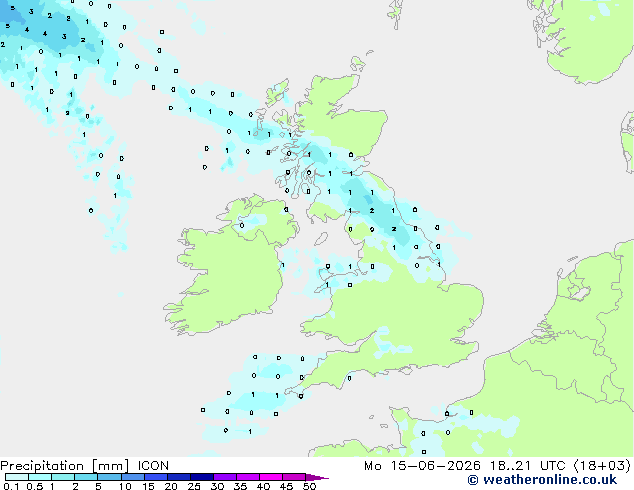The width and height of the screenshot is (634, 490).
Task: Pick the 10–15 mm legend swatch
Action: click(133, 477)
